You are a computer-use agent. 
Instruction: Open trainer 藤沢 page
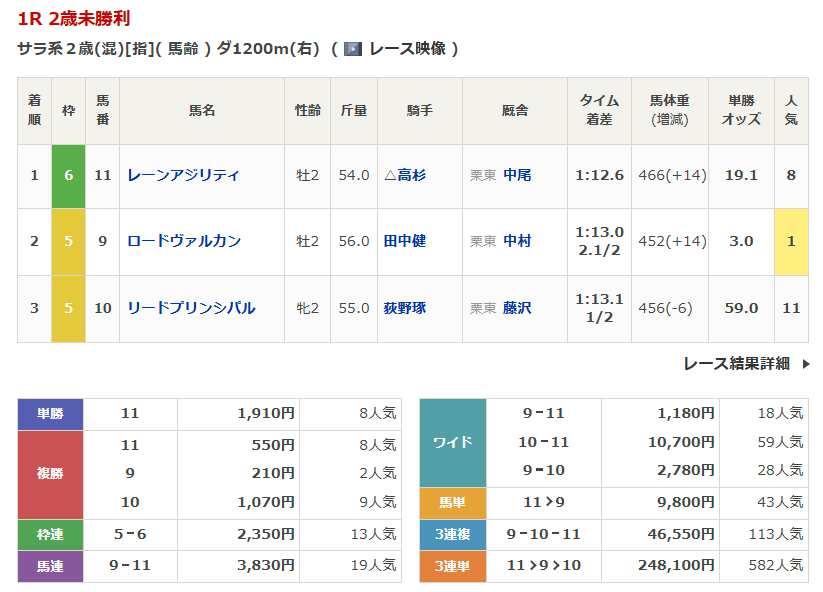(x=517, y=308)
